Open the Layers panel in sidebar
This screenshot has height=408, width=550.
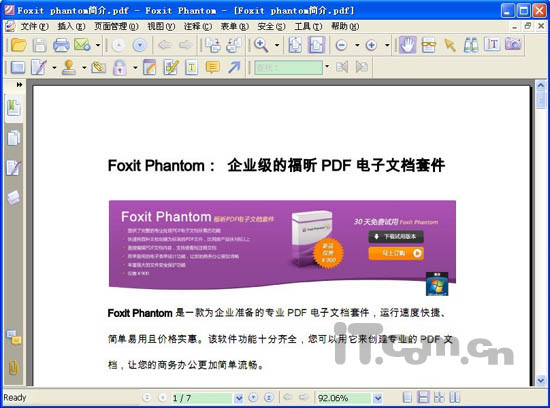[x=14, y=198]
